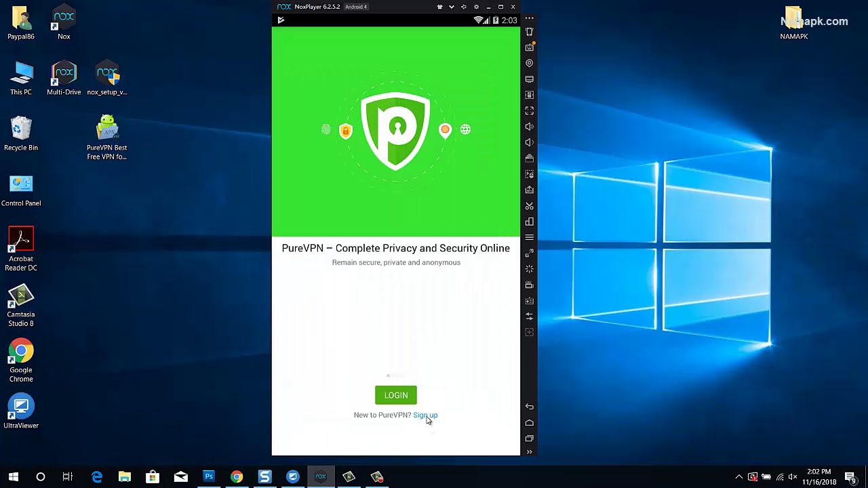Screen dimensions: 868x488
Task: Select the UltraViewer desktop icon
Action: click(21, 412)
